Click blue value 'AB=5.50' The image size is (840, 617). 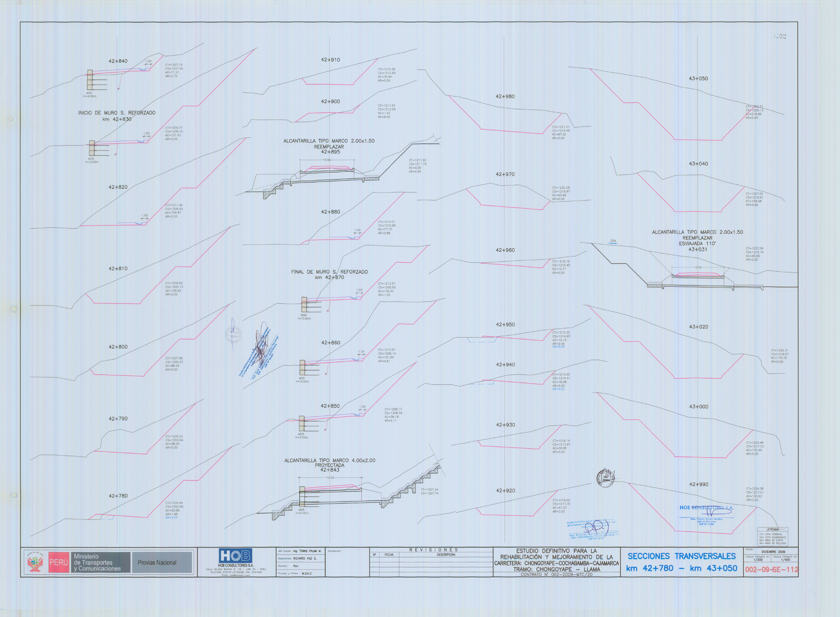click(x=558, y=347)
